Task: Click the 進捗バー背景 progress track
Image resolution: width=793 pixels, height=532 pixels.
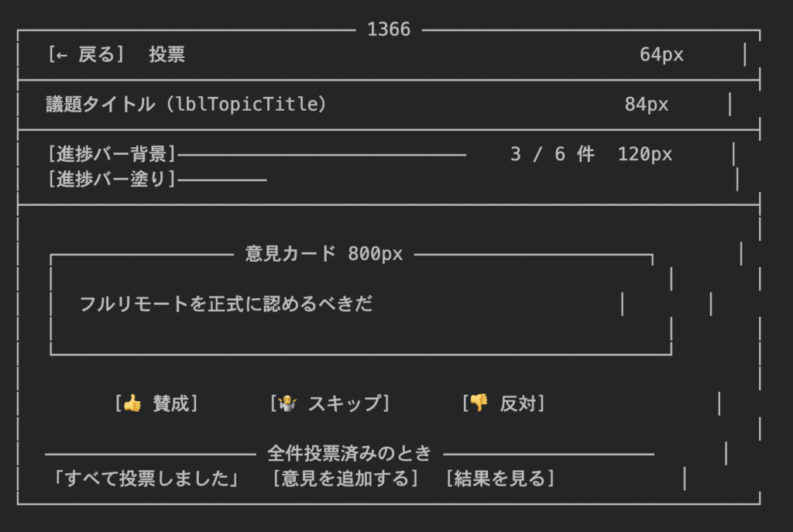Action: pyautogui.click(x=321, y=155)
